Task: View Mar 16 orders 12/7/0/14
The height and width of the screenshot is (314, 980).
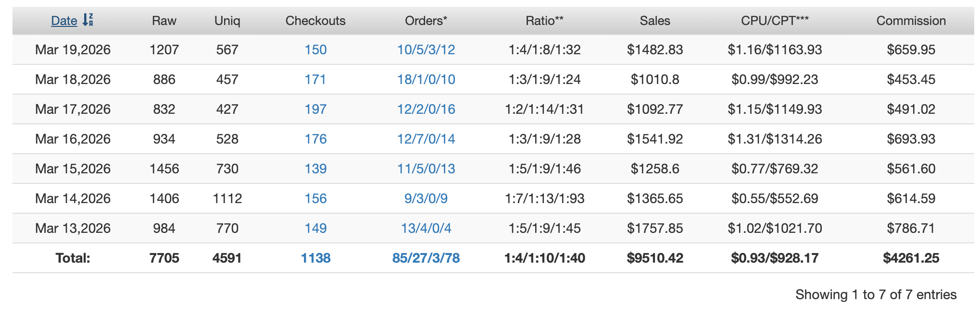Action: 426,139
